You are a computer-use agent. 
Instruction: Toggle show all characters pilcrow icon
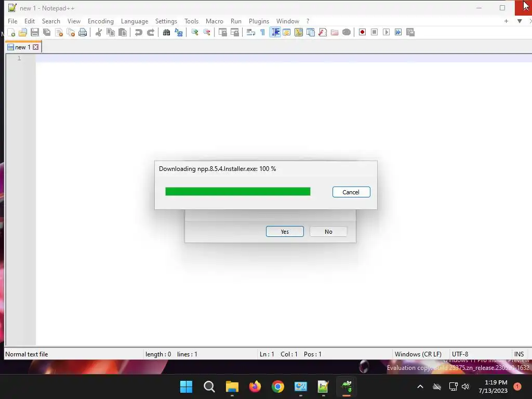tap(262, 32)
